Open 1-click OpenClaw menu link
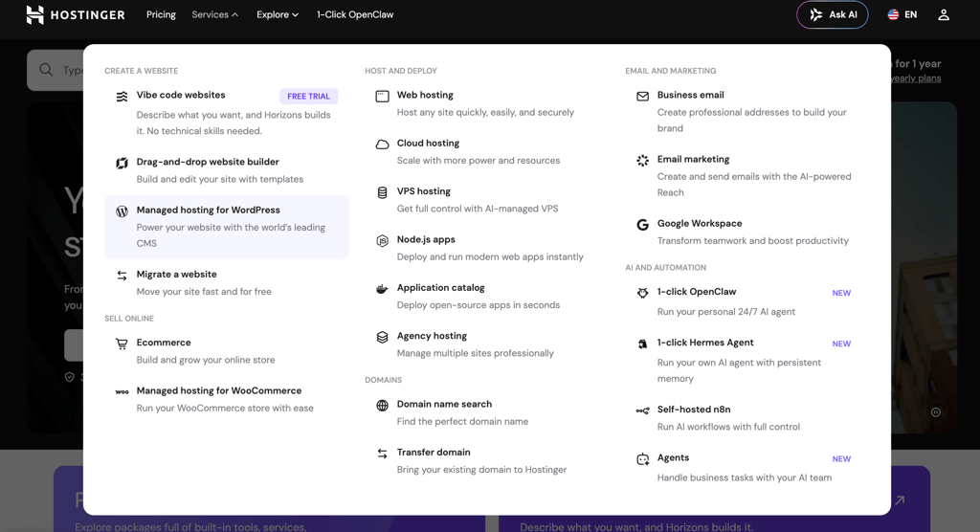Screen dimensions: 980x532 pos(697,291)
